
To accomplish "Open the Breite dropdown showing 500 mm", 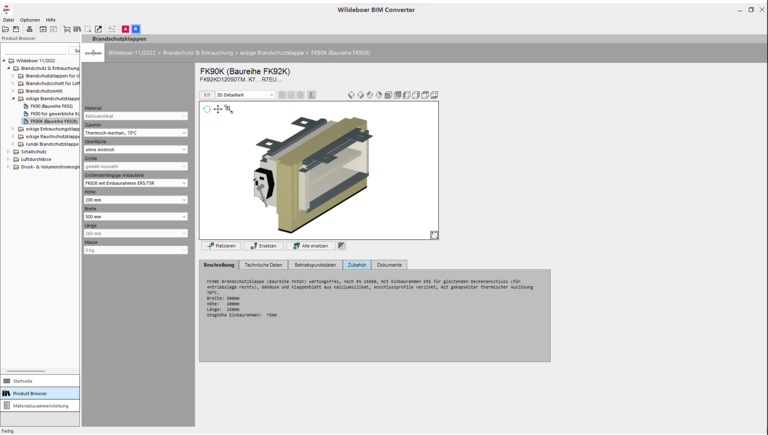I will pos(136,217).
